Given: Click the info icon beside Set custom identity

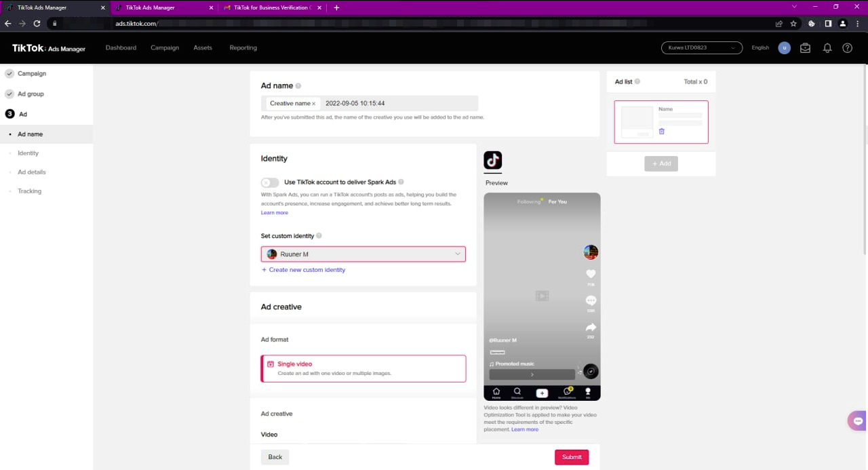Looking at the screenshot, I should pos(319,236).
